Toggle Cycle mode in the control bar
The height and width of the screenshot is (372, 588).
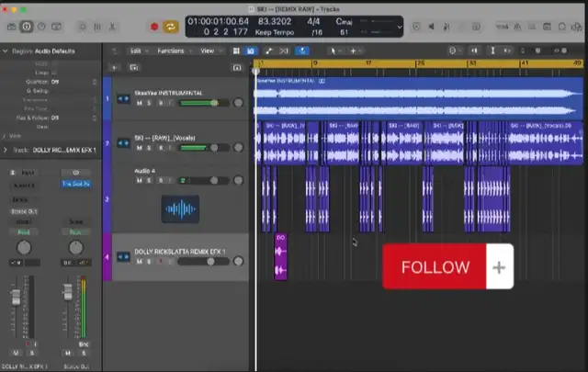[169, 28]
